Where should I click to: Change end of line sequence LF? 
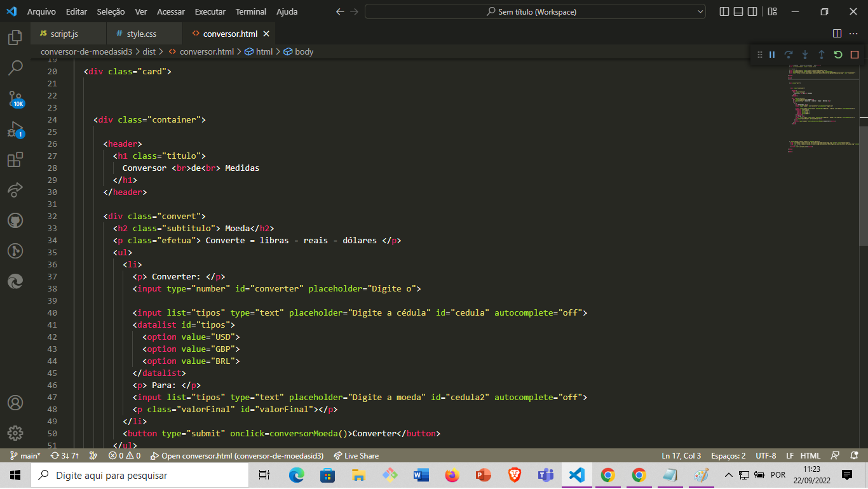(790, 455)
